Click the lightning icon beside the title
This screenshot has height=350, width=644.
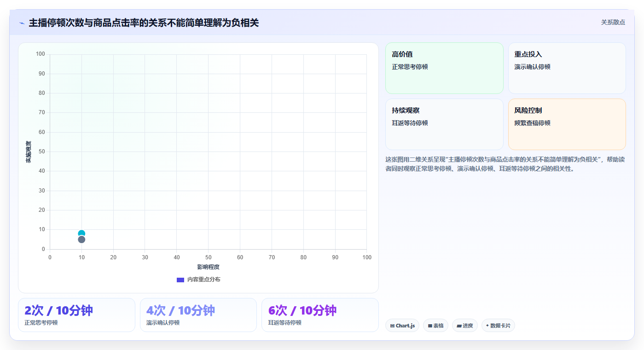[22, 23]
